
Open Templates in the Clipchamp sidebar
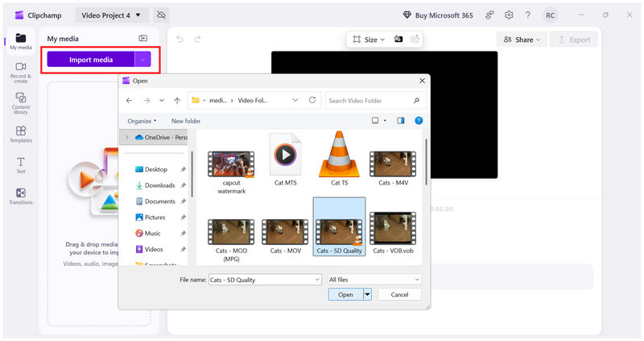click(x=21, y=134)
